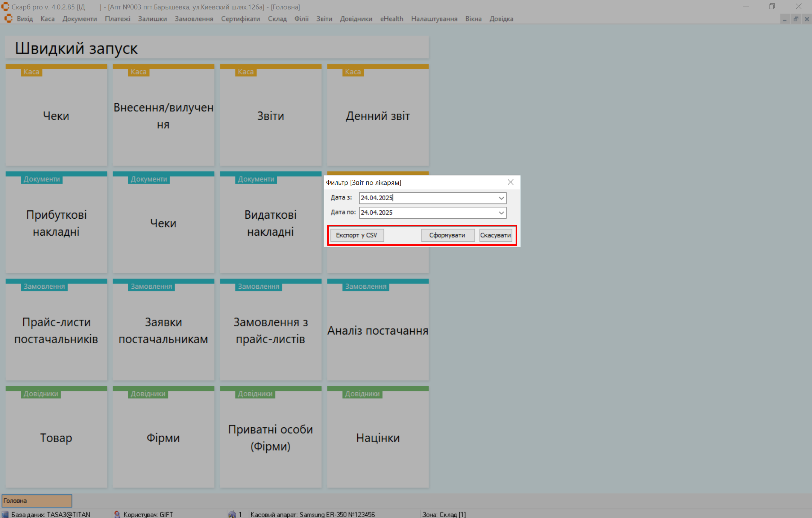This screenshot has width=812, height=518.
Task: Click the Експорт у CSV button
Action: [x=357, y=235]
